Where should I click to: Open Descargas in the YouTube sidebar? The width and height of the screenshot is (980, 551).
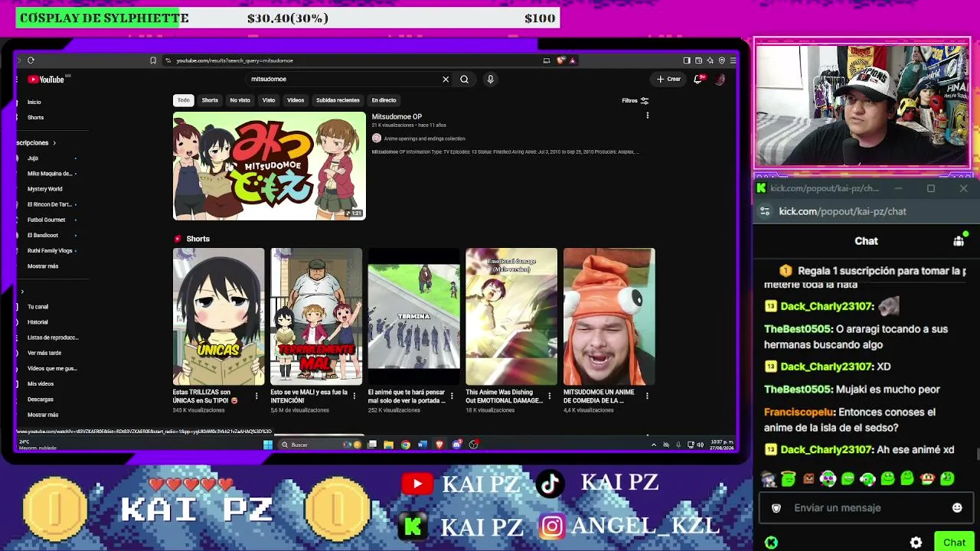(41, 399)
